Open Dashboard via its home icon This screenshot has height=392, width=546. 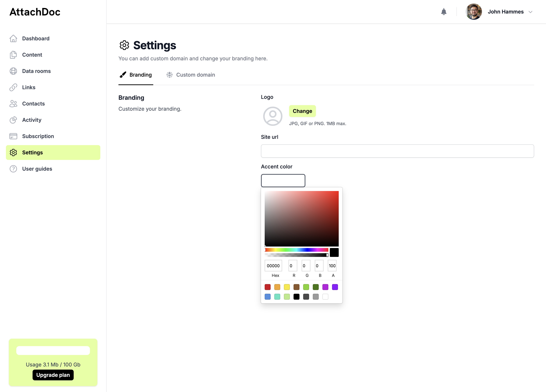[x=13, y=38]
